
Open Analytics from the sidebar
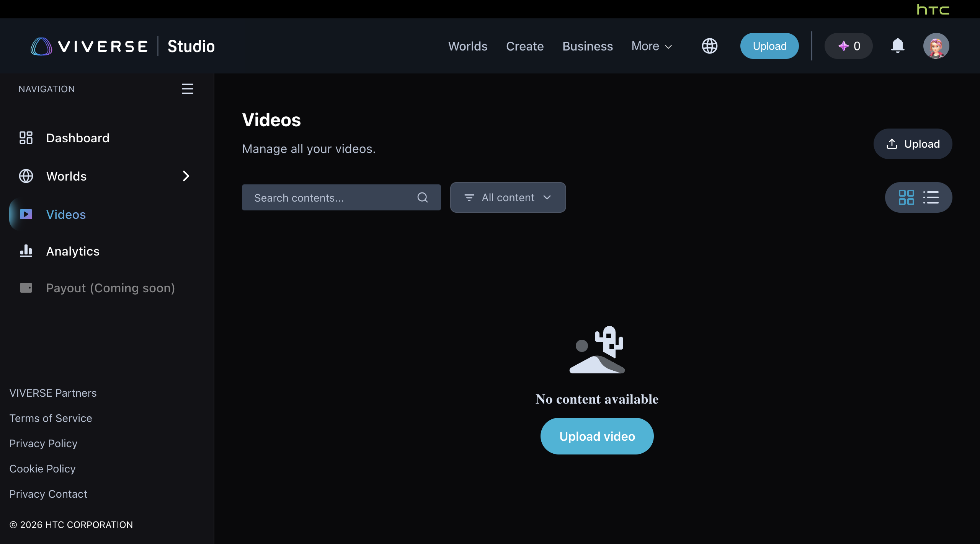click(73, 251)
